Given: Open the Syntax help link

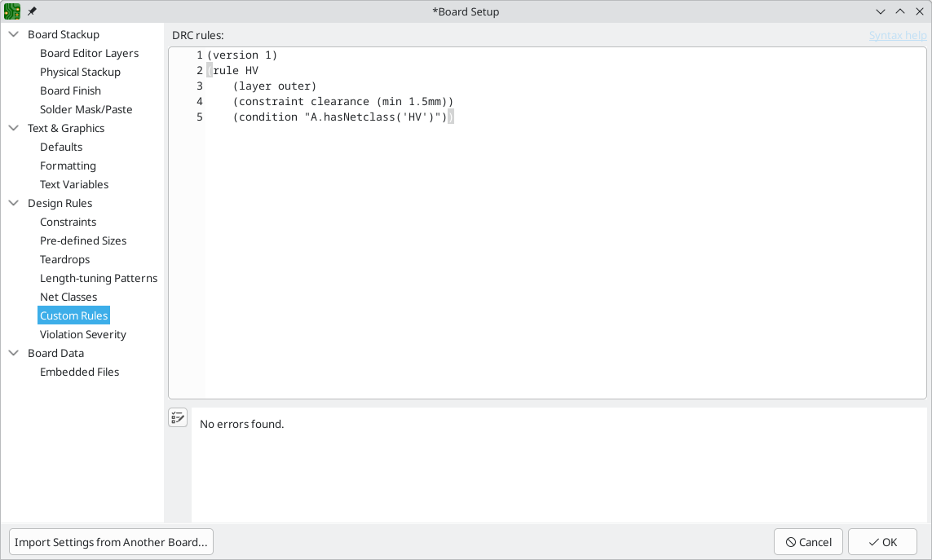Looking at the screenshot, I should click(897, 35).
